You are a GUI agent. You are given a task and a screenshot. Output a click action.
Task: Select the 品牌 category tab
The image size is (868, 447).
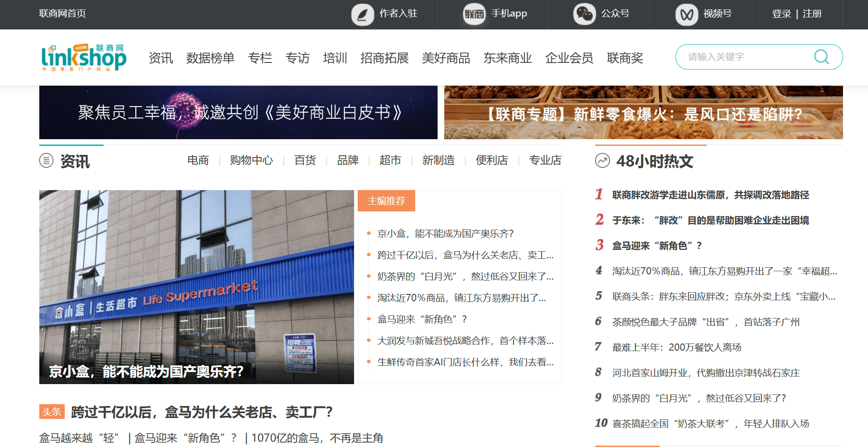click(x=348, y=160)
